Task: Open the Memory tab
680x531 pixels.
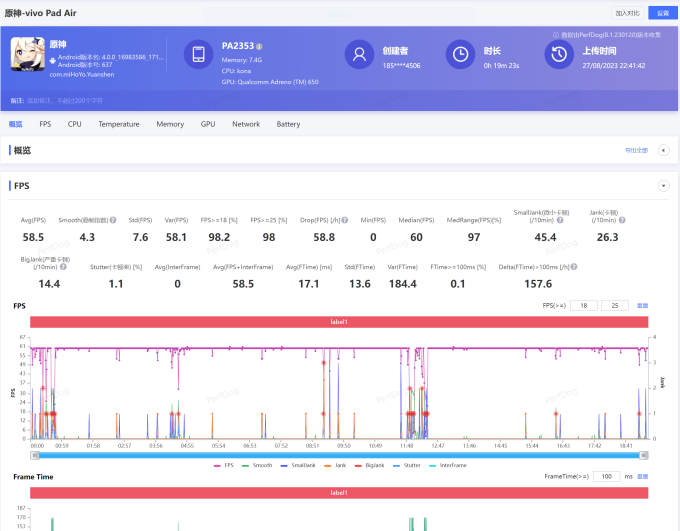Action: pyautogui.click(x=170, y=124)
